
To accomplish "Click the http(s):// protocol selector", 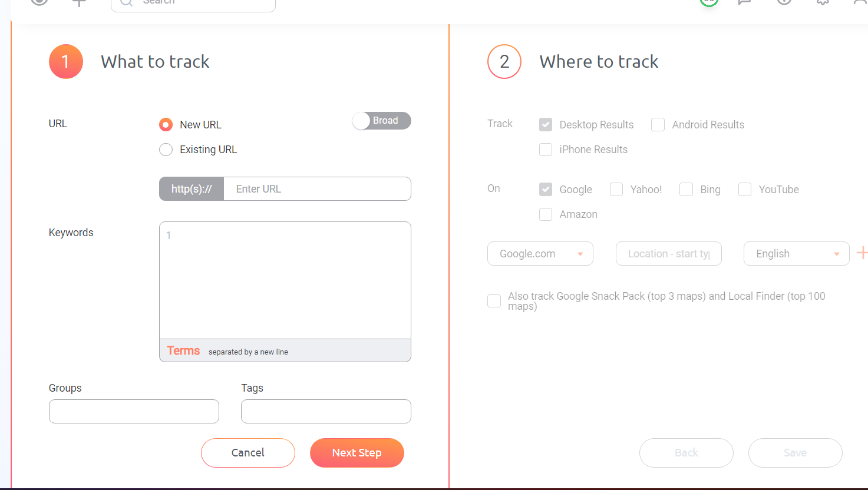I will [192, 188].
